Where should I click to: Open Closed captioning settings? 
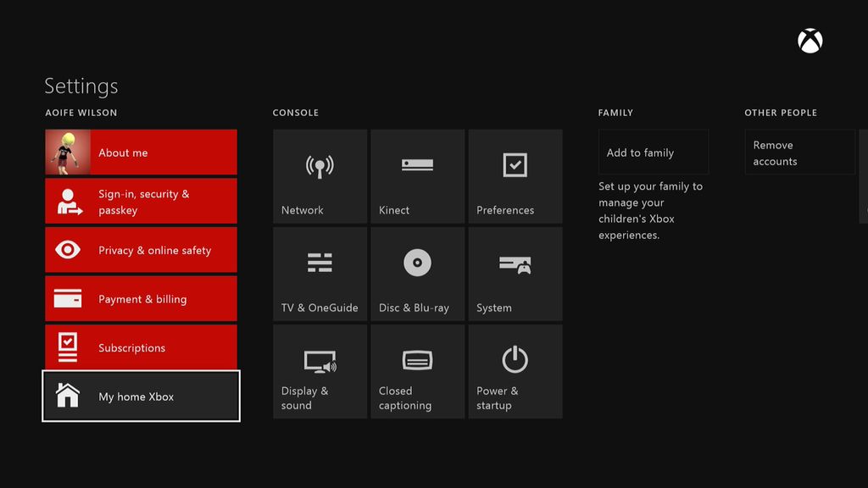417,370
